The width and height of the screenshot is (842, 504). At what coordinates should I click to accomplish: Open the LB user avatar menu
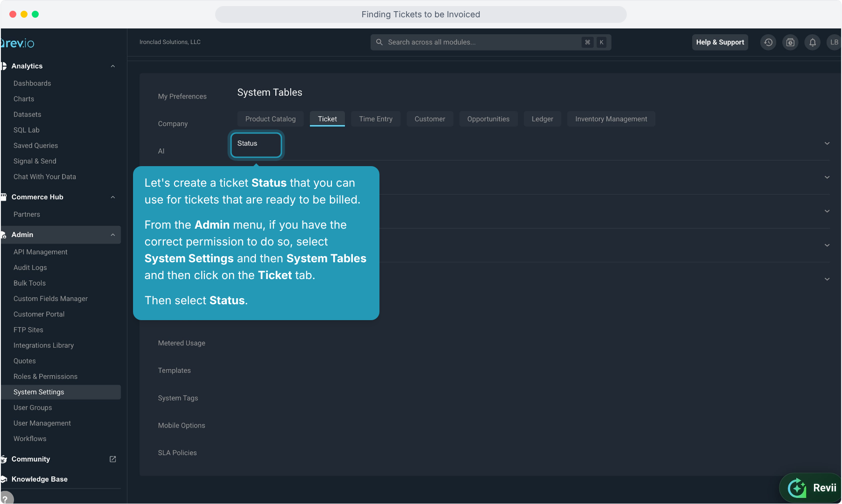834,42
